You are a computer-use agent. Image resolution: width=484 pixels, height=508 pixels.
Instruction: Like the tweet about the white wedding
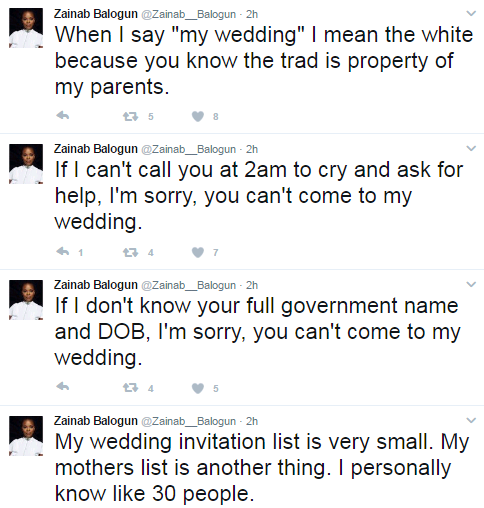pos(198,116)
